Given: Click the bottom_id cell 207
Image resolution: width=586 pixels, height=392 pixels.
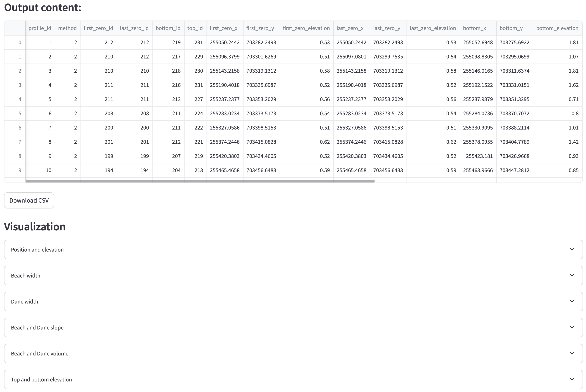Looking at the screenshot, I should coord(169,156).
